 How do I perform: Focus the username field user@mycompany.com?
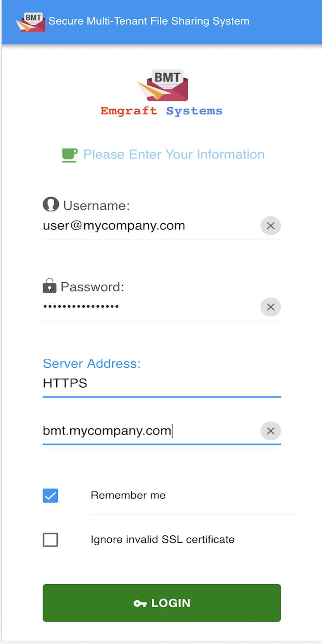(151, 226)
